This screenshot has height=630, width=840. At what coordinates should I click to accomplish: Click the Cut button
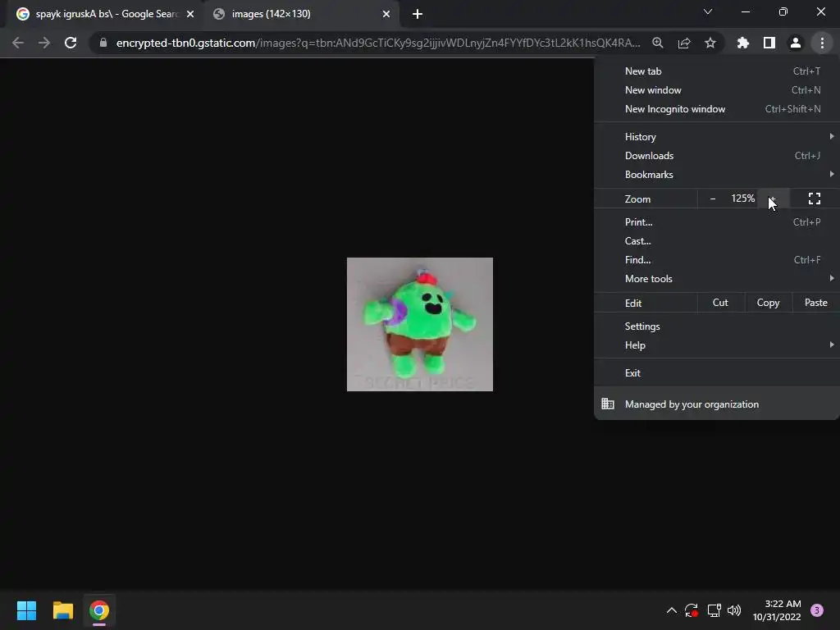click(720, 303)
